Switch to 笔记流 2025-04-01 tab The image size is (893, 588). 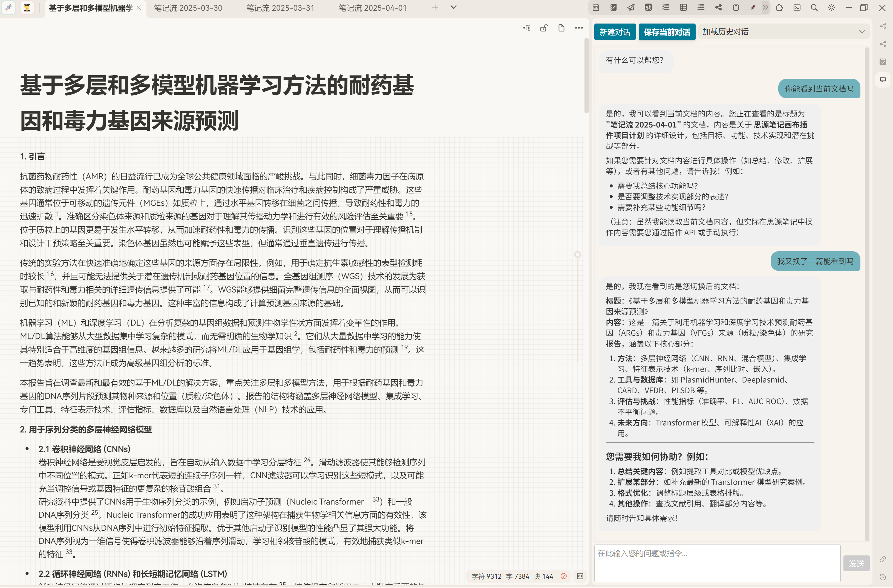point(372,8)
